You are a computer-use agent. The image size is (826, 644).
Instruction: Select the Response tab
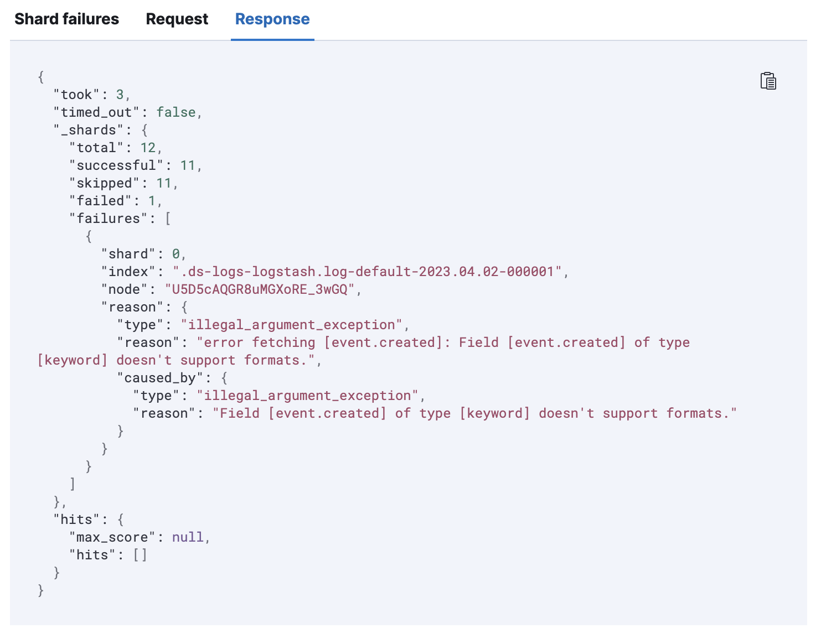point(272,19)
